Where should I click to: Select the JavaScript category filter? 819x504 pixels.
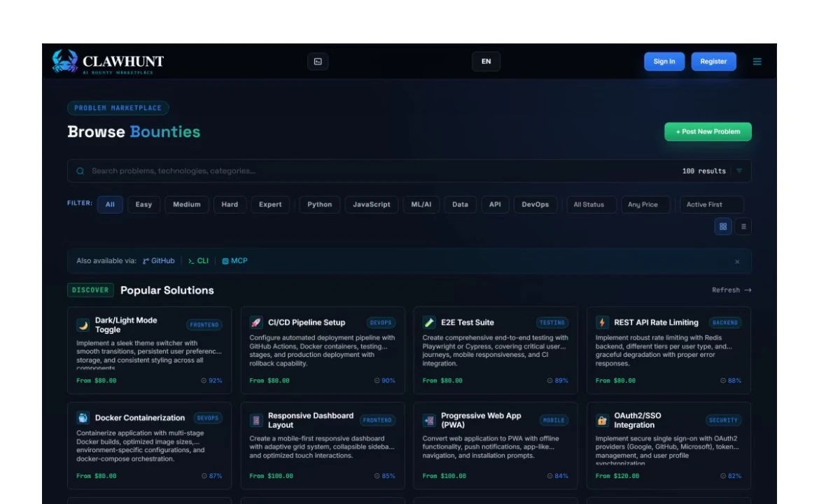click(372, 204)
